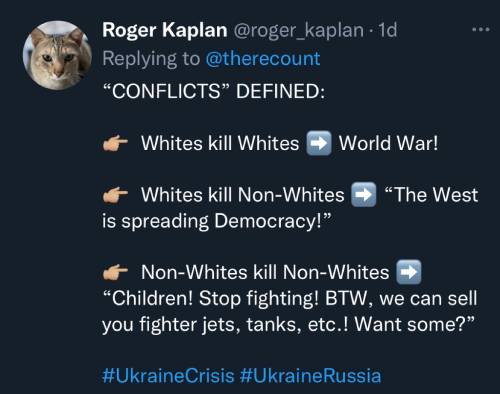Click the 'World War!' text

389,143
